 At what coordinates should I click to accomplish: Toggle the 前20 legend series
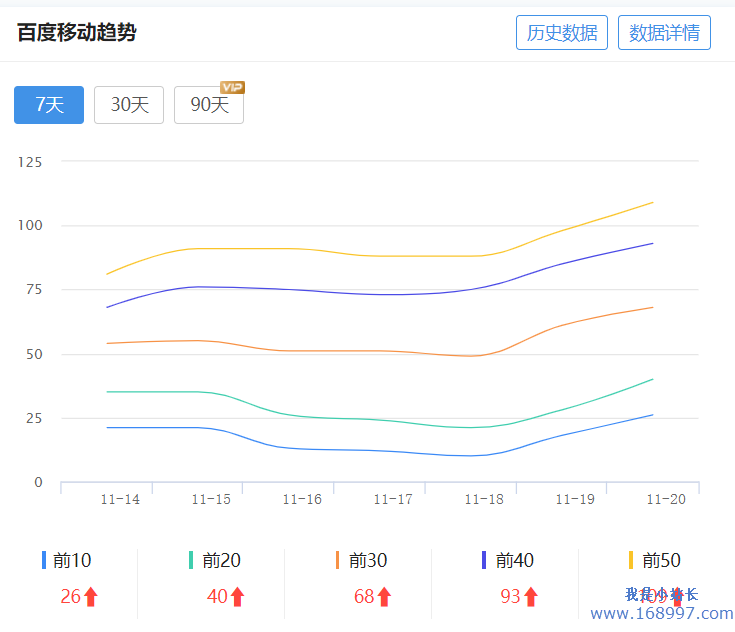[215, 560]
